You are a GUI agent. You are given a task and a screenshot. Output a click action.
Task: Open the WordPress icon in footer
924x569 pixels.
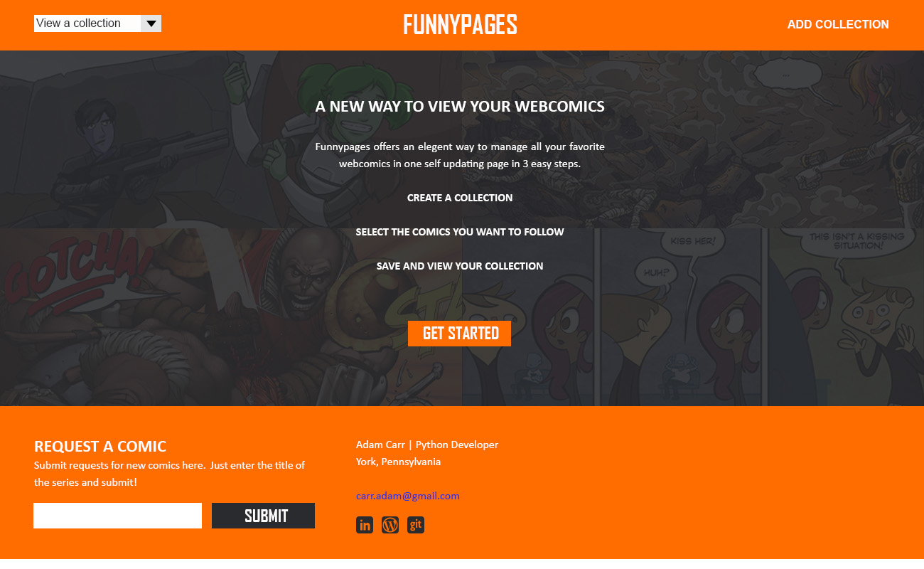coord(390,525)
